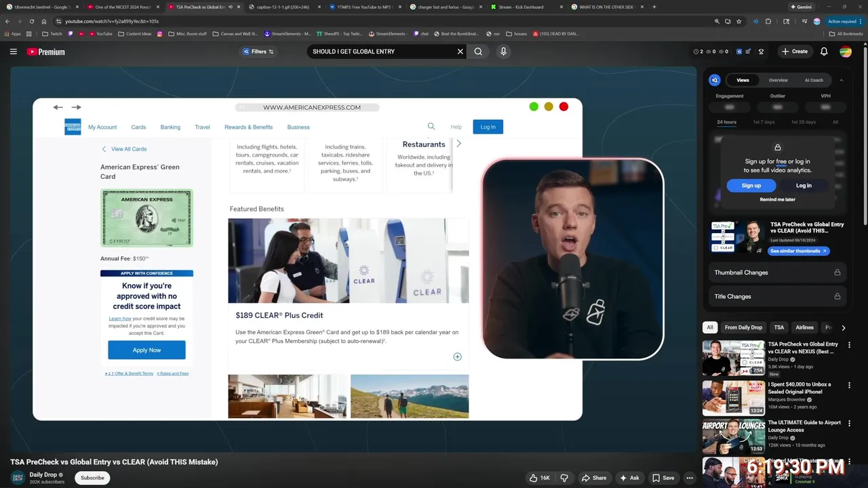Start voice search with the microphone
The image size is (868, 488).
pyautogui.click(x=503, y=52)
